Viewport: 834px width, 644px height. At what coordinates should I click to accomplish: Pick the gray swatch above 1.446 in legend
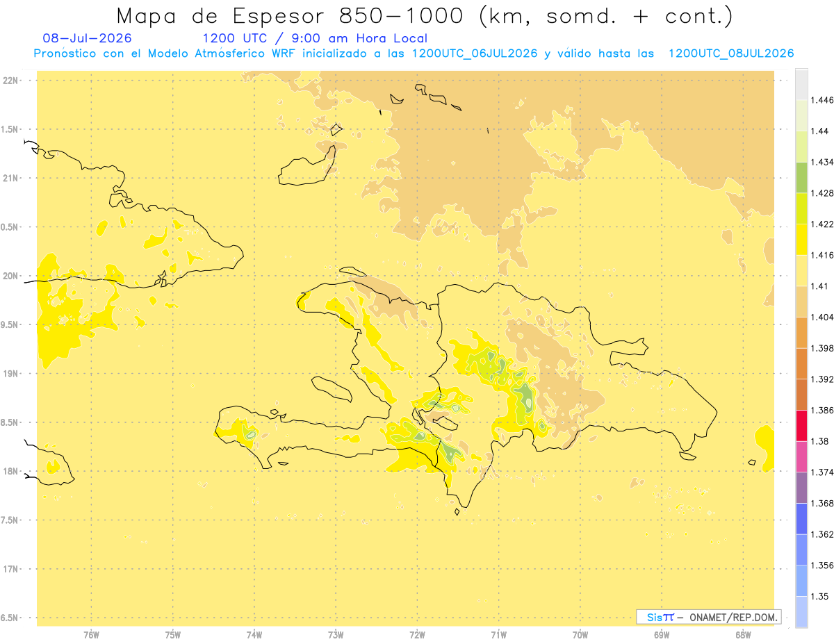coord(801,84)
